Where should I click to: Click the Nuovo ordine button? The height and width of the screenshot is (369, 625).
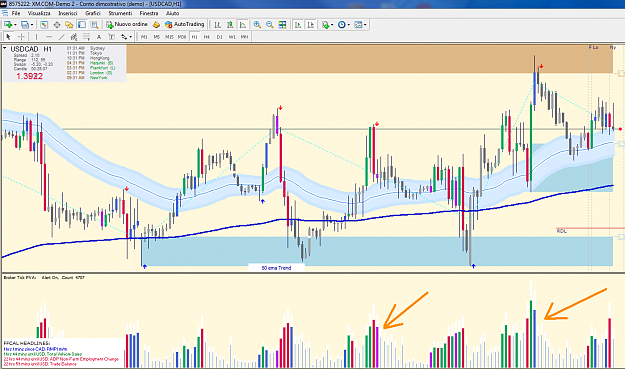[x=127, y=24]
